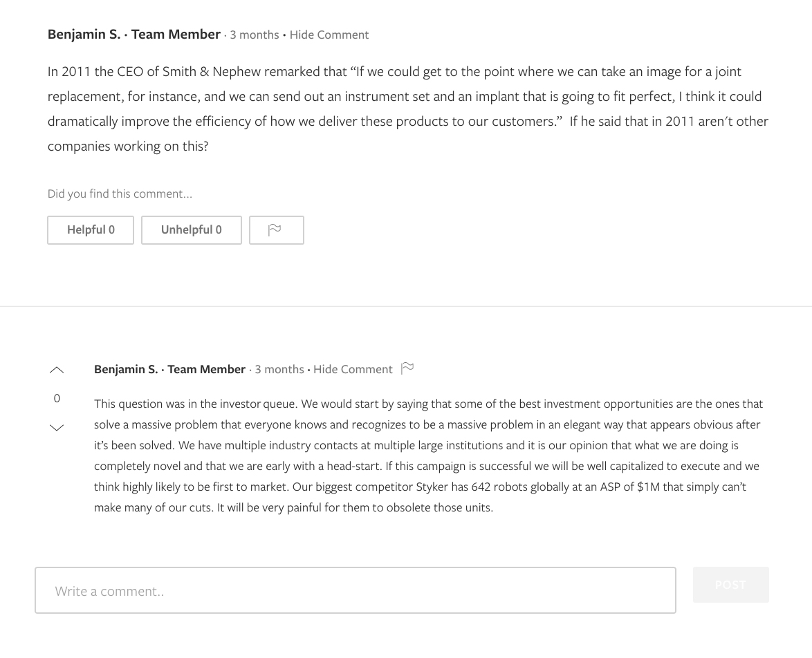Click the reply's vote count of 0

click(57, 398)
